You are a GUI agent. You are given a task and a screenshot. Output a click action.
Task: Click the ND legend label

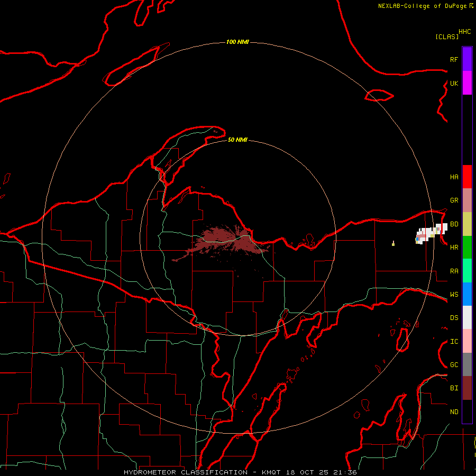[x=454, y=412]
